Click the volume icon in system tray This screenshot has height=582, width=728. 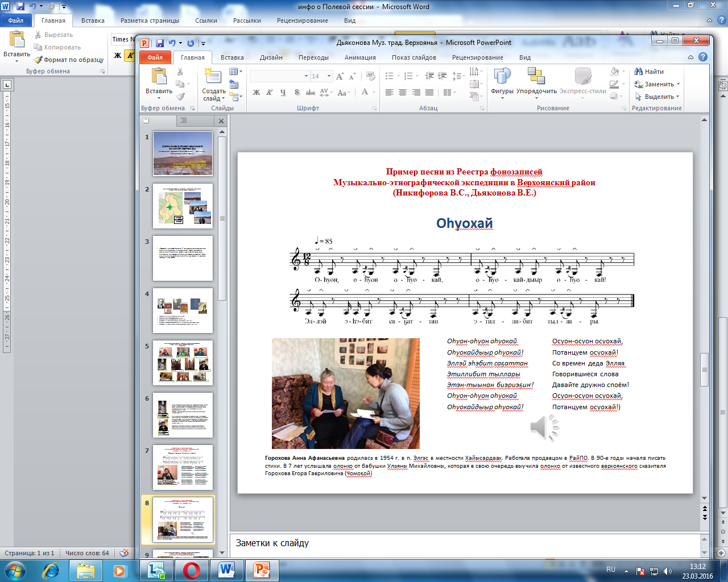[668, 571]
